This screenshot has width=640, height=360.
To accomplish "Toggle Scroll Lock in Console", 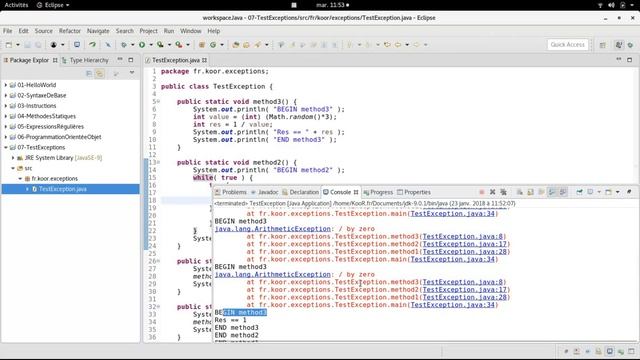I will (530, 192).
